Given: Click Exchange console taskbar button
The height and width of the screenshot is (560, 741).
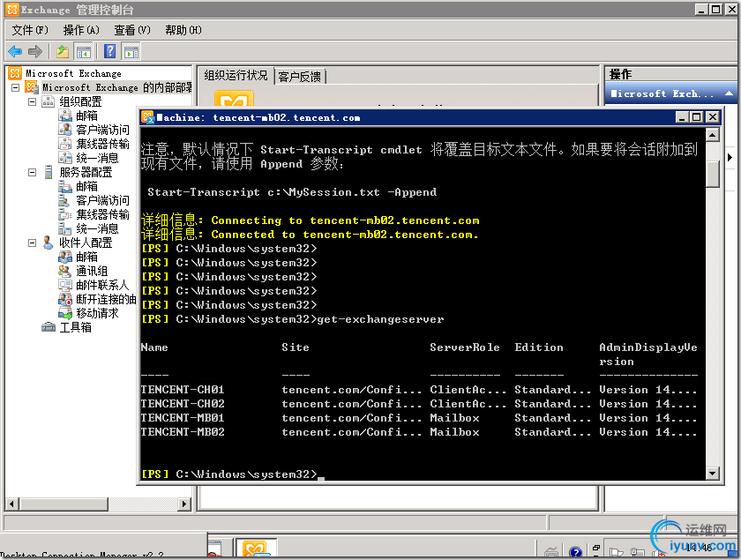Looking at the screenshot, I should (x=256, y=549).
